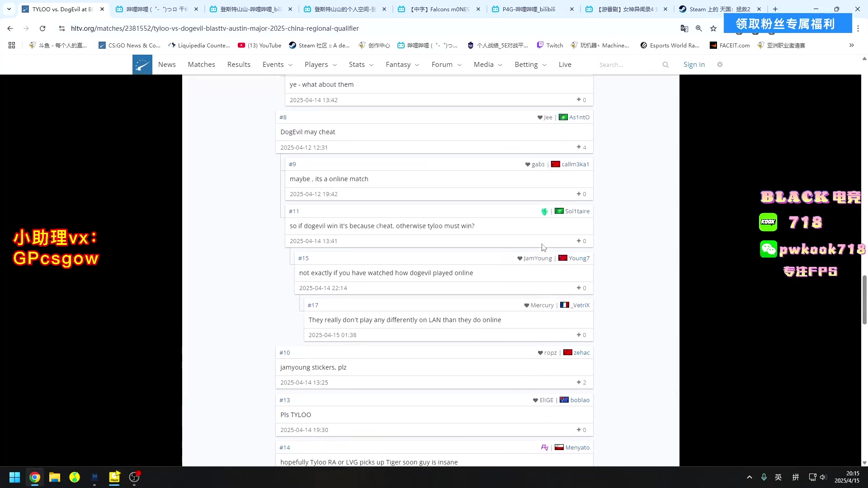Upvote comment #17 with plus icon

579,334
